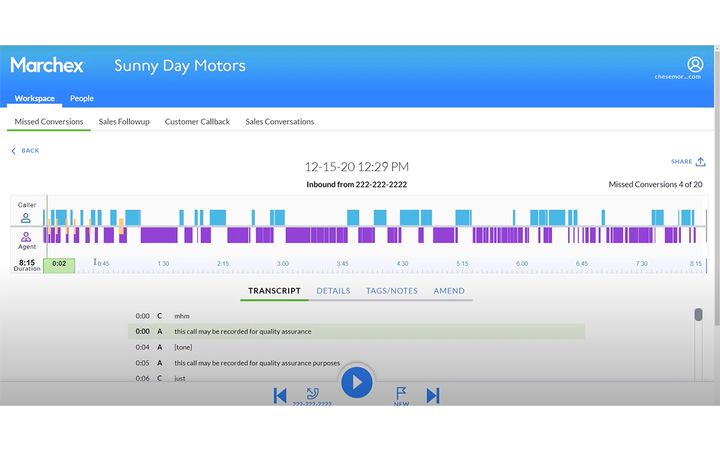Switch to Workspace tab
This screenshot has width=720, height=450.
coord(34,98)
